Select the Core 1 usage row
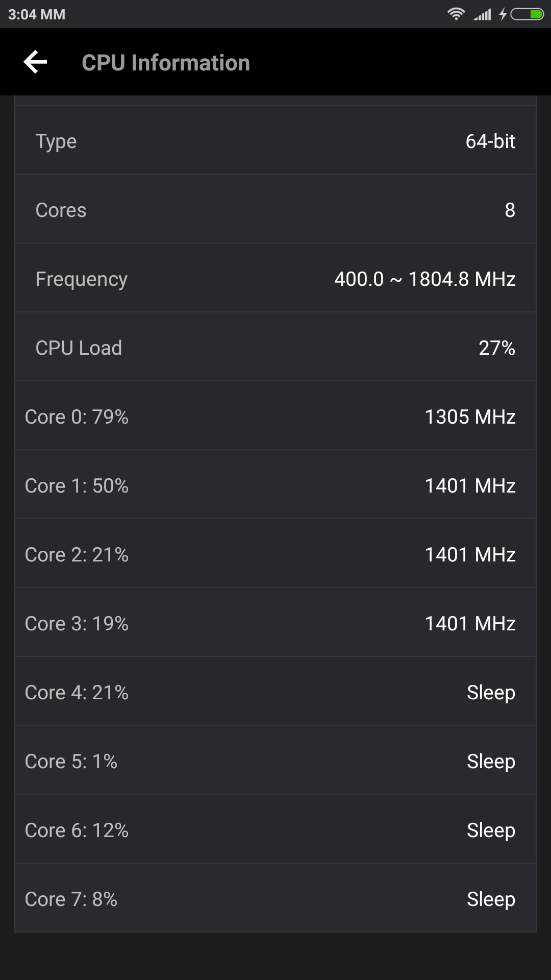This screenshot has width=551, height=980. pos(275,485)
